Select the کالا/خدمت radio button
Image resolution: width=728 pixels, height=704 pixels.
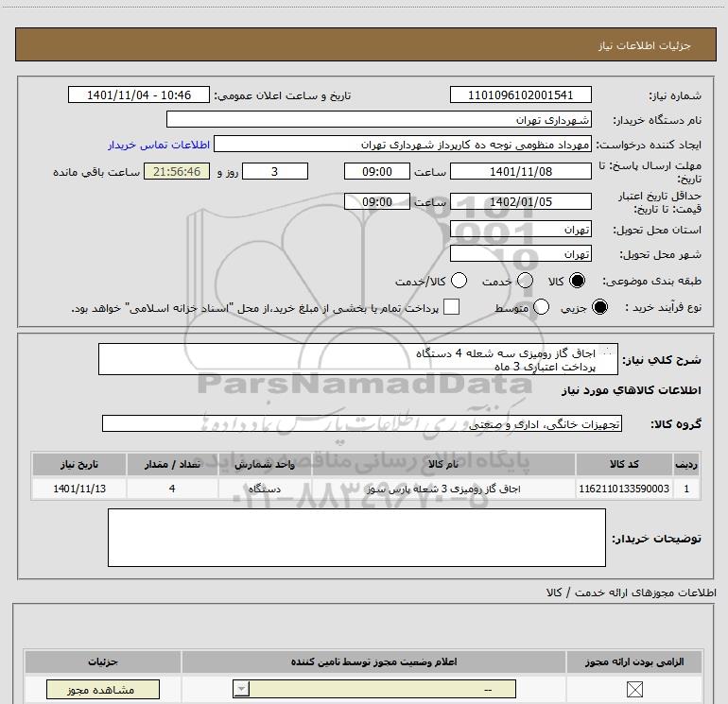coord(459,281)
